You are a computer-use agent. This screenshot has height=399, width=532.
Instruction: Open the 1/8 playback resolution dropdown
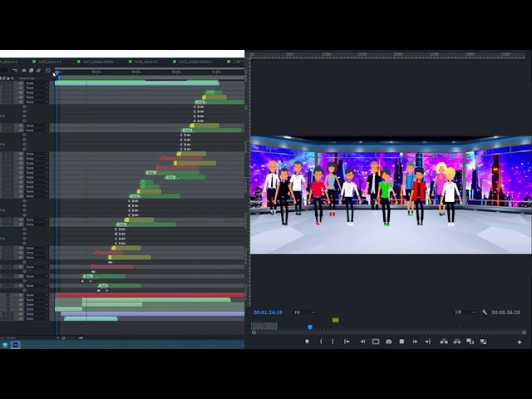coord(465,313)
